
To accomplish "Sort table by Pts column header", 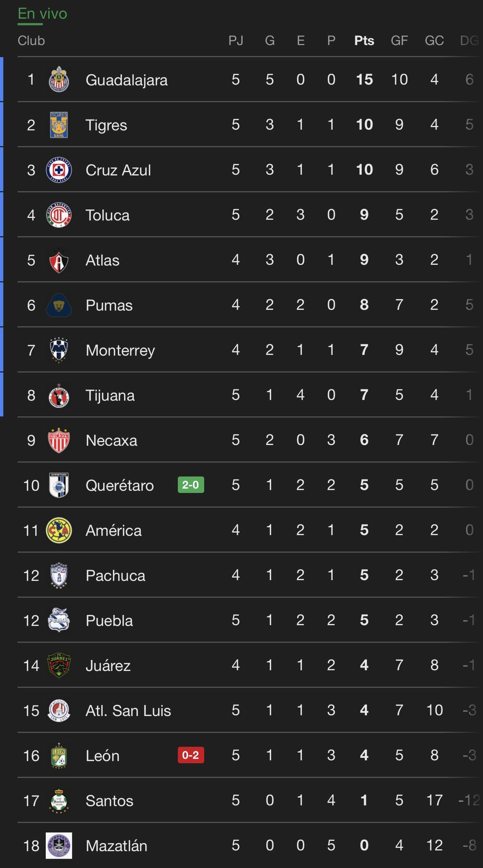I will point(364,41).
